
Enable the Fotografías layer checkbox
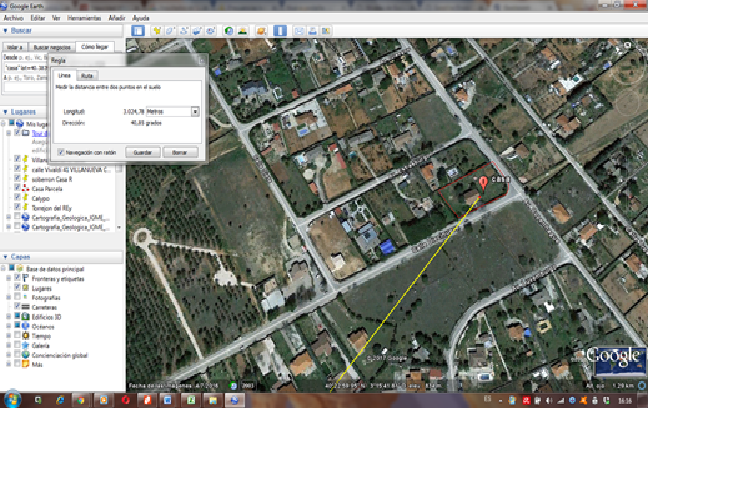17,297
